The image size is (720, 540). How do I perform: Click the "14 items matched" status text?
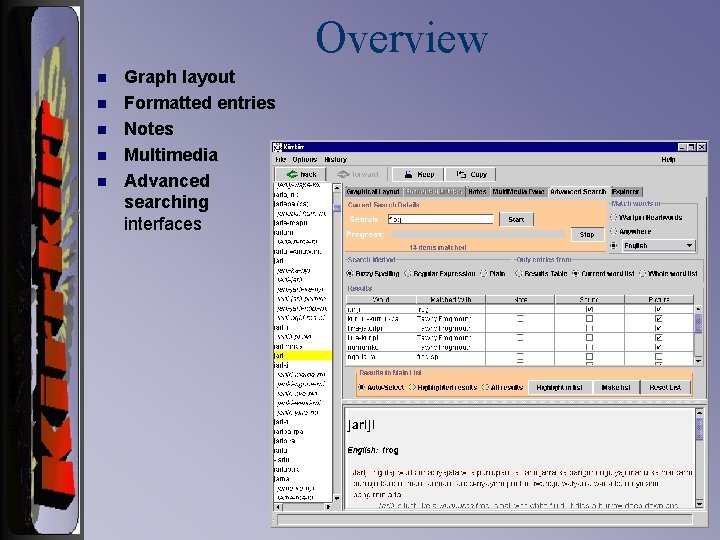click(438, 248)
